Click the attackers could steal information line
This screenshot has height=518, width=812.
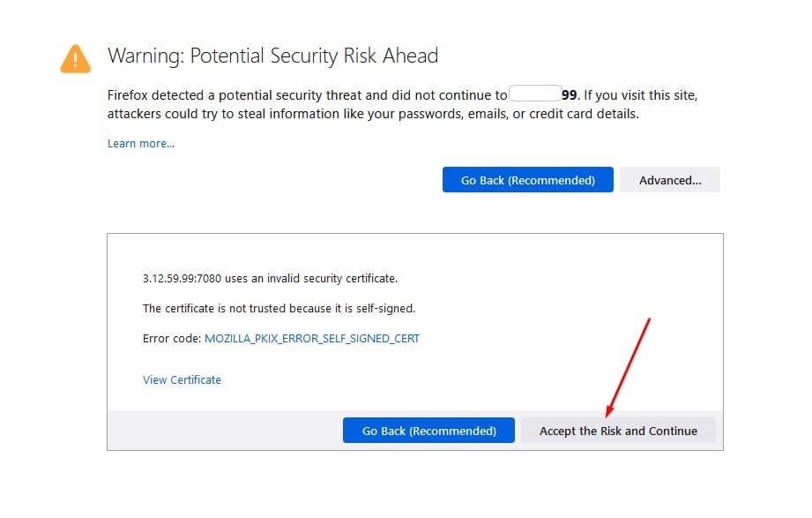(372, 114)
